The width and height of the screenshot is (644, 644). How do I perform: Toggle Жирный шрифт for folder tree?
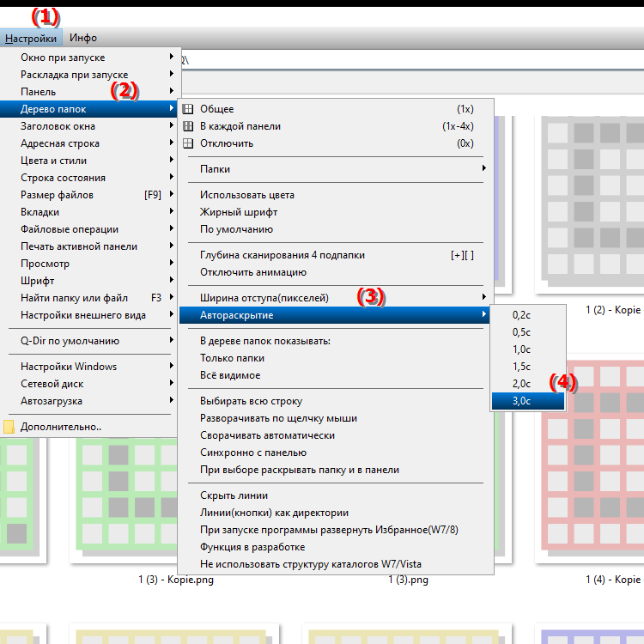[x=239, y=212]
